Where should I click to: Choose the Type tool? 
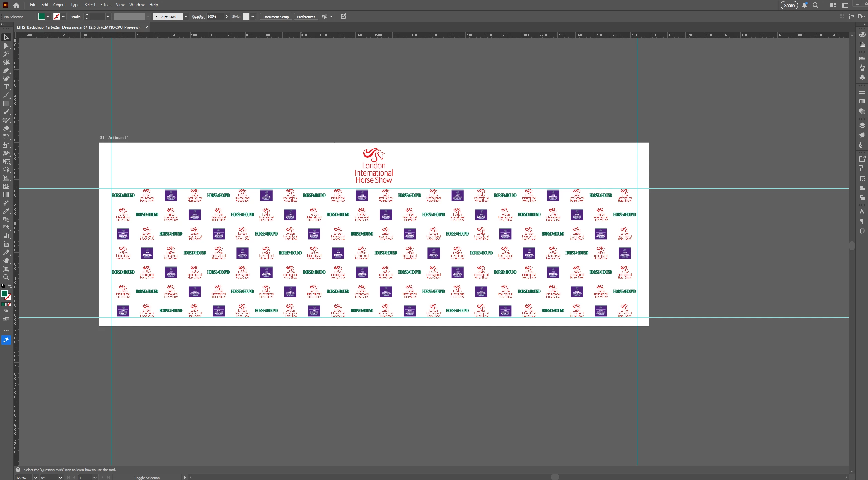pyautogui.click(x=6, y=87)
